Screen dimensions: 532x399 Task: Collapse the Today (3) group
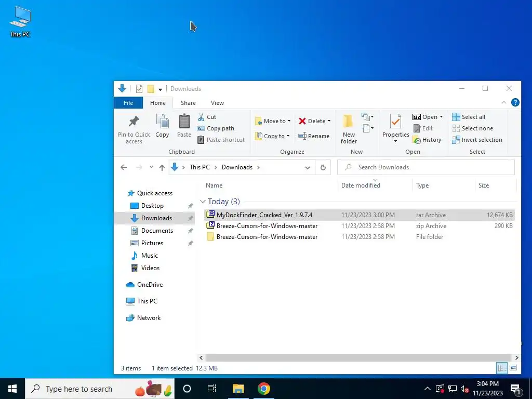click(x=203, y=202)
